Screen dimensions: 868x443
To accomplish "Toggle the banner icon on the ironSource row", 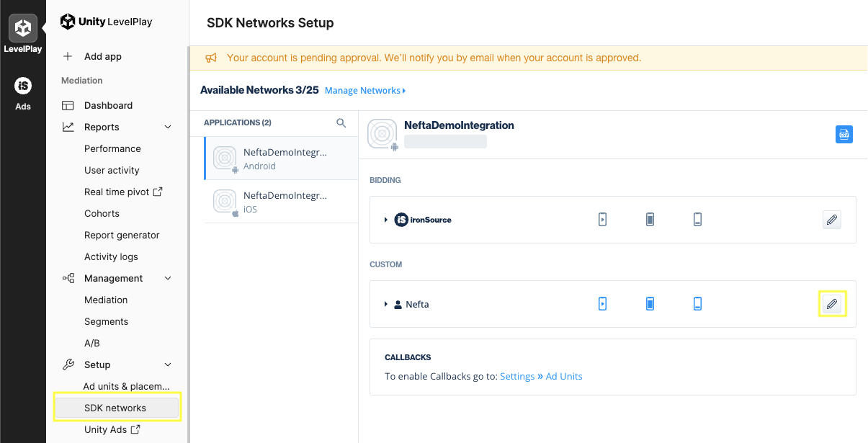I will [x=697, y=219].
